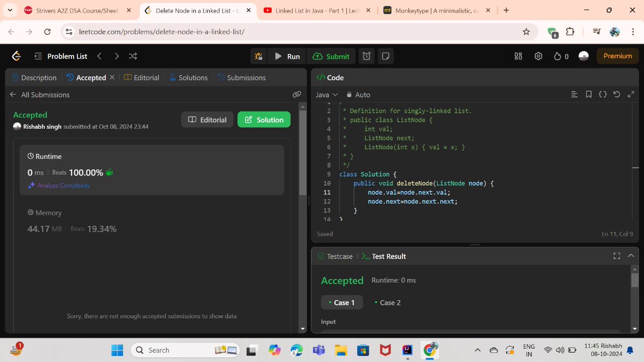Click the Runtime card
This screenshot has width=644, height=362.
pos(152,171)
